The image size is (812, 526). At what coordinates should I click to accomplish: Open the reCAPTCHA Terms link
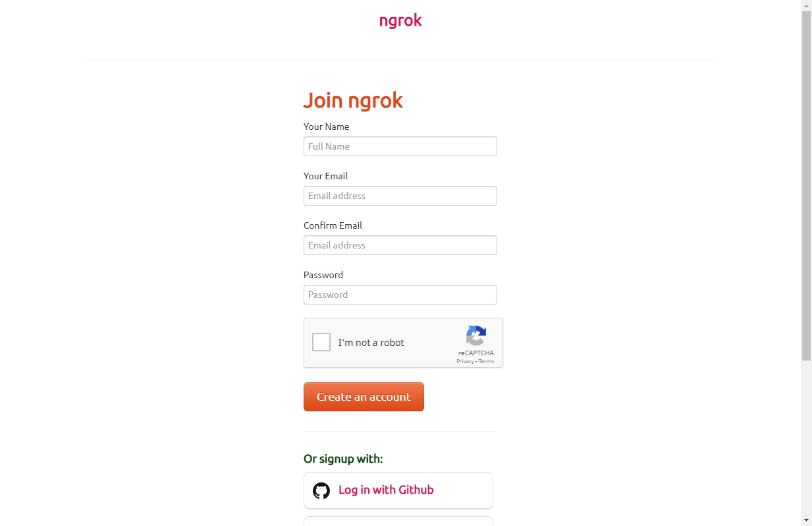(x=486, y=361)
